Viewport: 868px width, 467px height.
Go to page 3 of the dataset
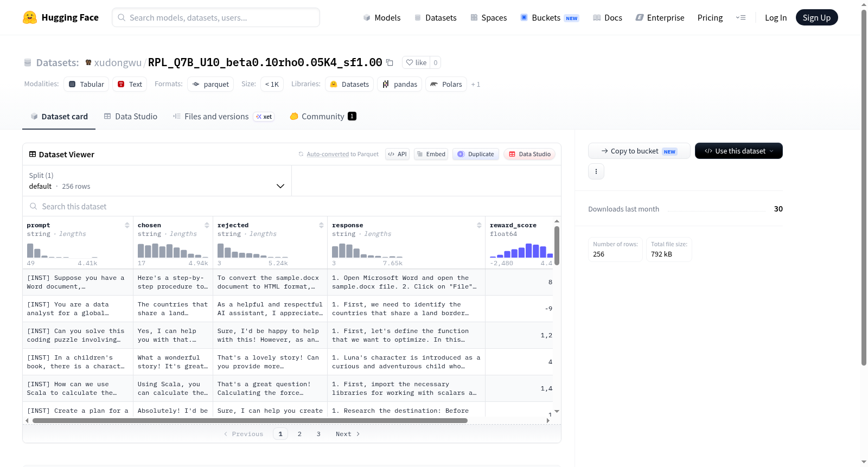[x=318, y=434]
